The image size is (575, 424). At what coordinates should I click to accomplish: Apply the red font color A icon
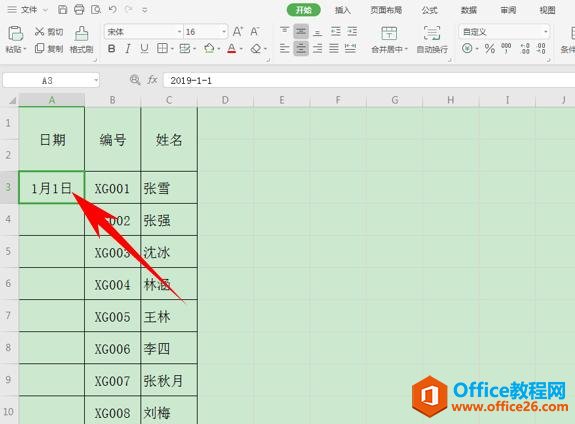232,48
